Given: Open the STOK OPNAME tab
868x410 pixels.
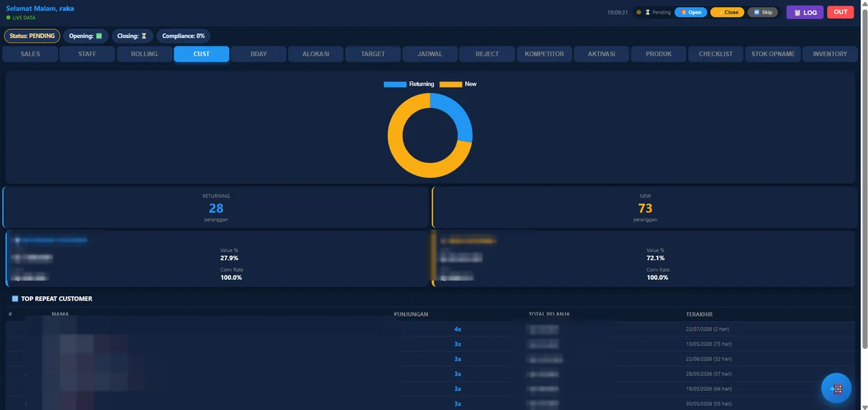Looking at the screenshot, I should (x=773, y=54).
